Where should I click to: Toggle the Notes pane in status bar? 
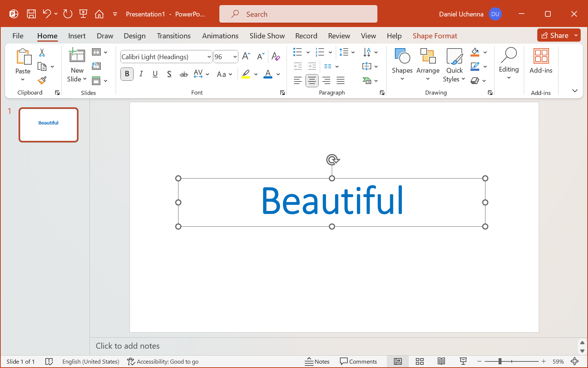[x=317, y=361]
